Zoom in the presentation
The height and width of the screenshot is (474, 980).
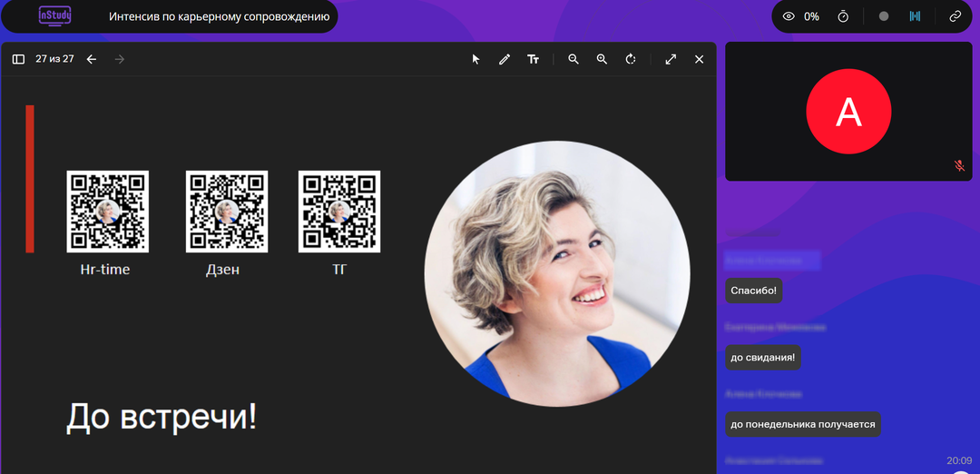click(602, 59)
